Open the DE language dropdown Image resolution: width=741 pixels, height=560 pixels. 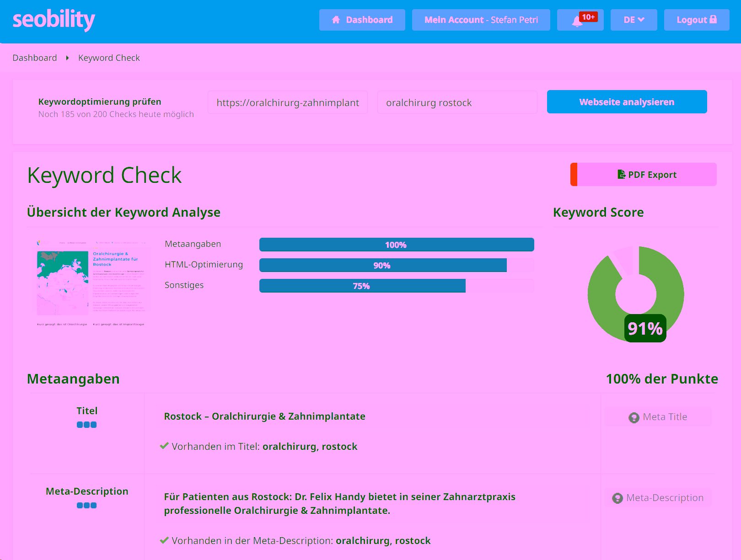pos(634,20)
